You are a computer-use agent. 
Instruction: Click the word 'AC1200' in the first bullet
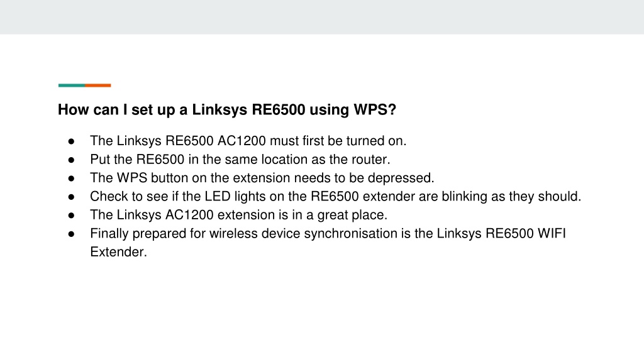coord(241,141)
